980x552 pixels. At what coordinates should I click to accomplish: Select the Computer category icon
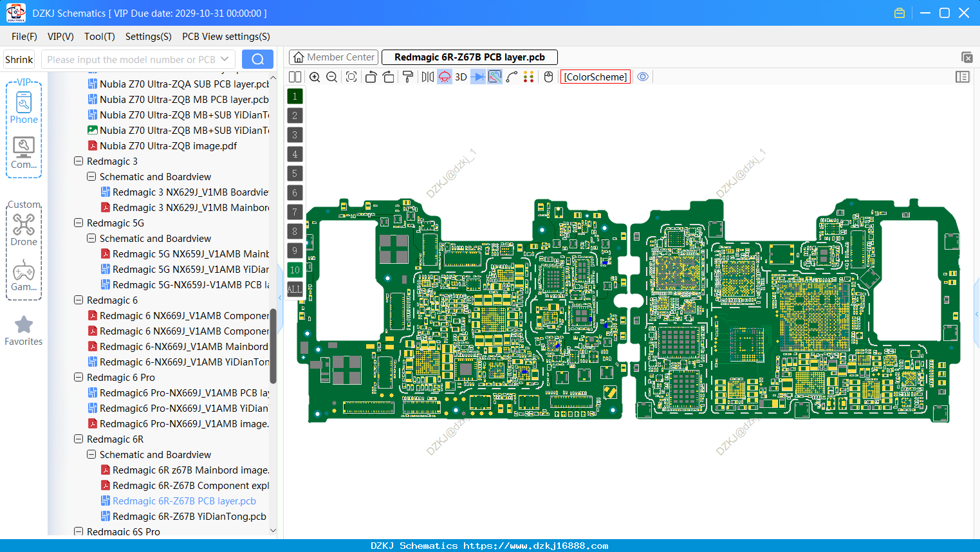[24, 153]
